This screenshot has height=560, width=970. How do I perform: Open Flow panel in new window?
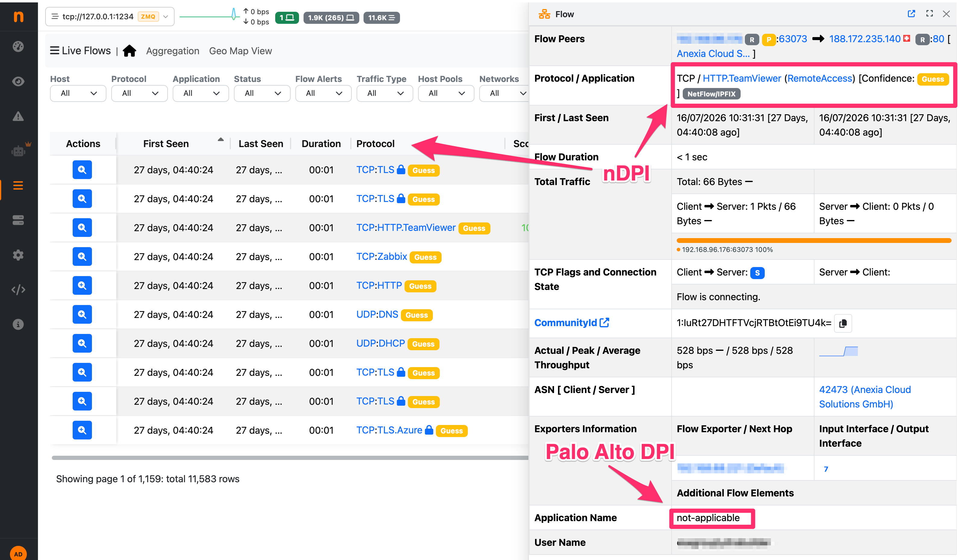pos(911,14)
